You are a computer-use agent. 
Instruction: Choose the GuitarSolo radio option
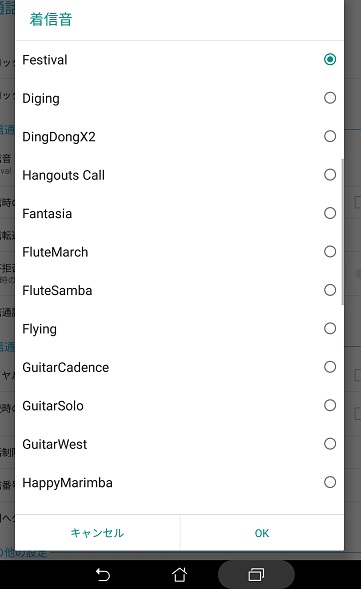pyautogui.click(x=330, y=405)
